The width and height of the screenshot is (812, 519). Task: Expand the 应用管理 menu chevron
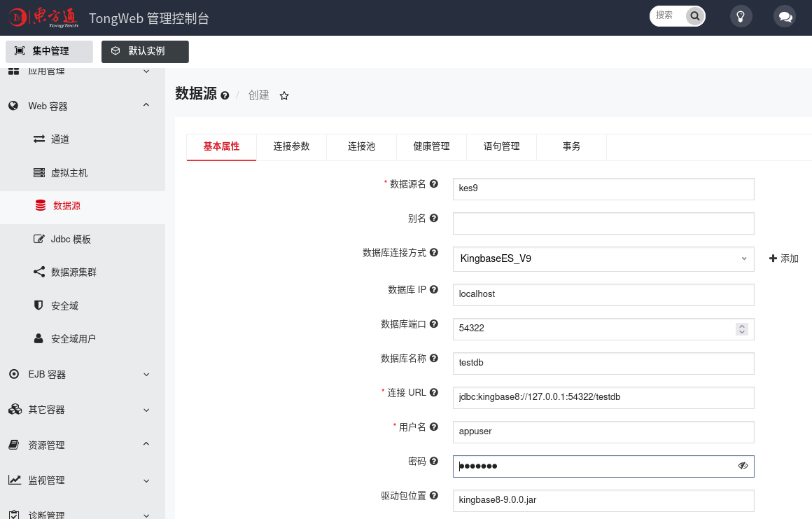[146, 71]
